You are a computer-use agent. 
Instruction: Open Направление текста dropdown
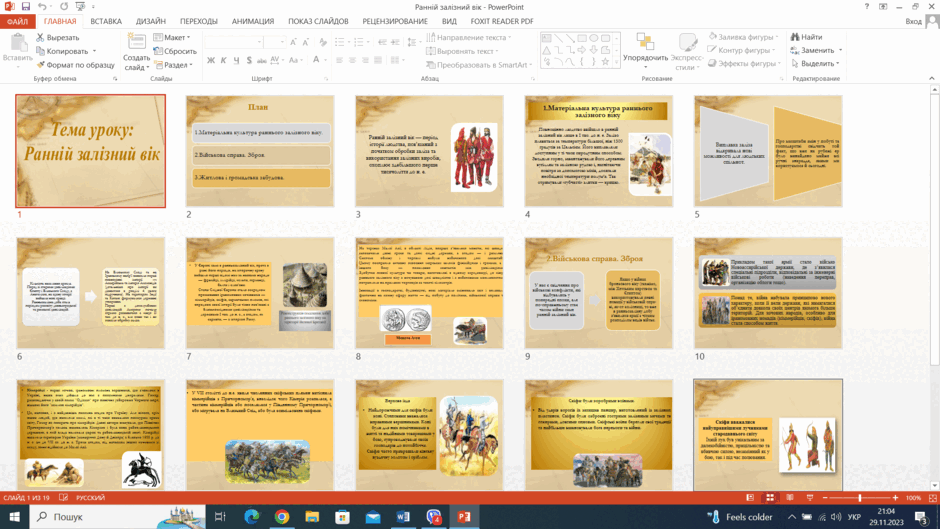pos(469,37)
